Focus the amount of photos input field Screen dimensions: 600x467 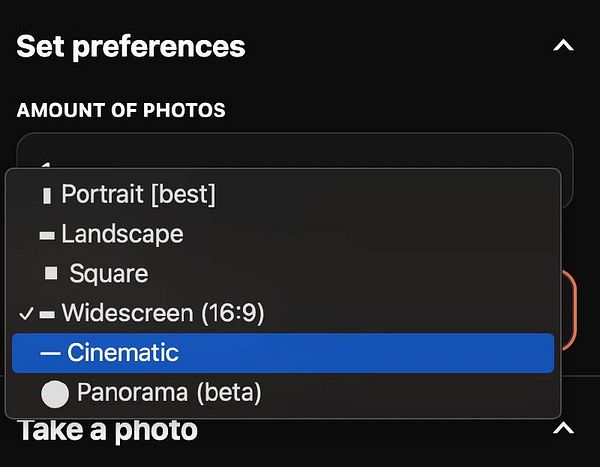click(300, 150)
